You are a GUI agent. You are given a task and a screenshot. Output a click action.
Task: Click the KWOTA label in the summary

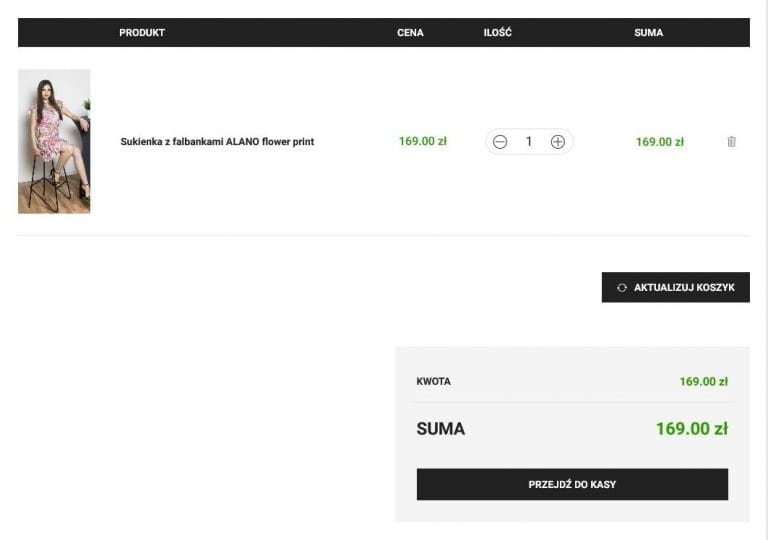(433, 381)
